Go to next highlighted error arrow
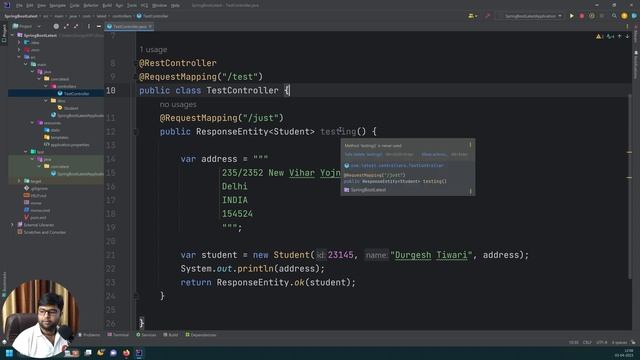640x360 pixels. [x=627, y=37]
